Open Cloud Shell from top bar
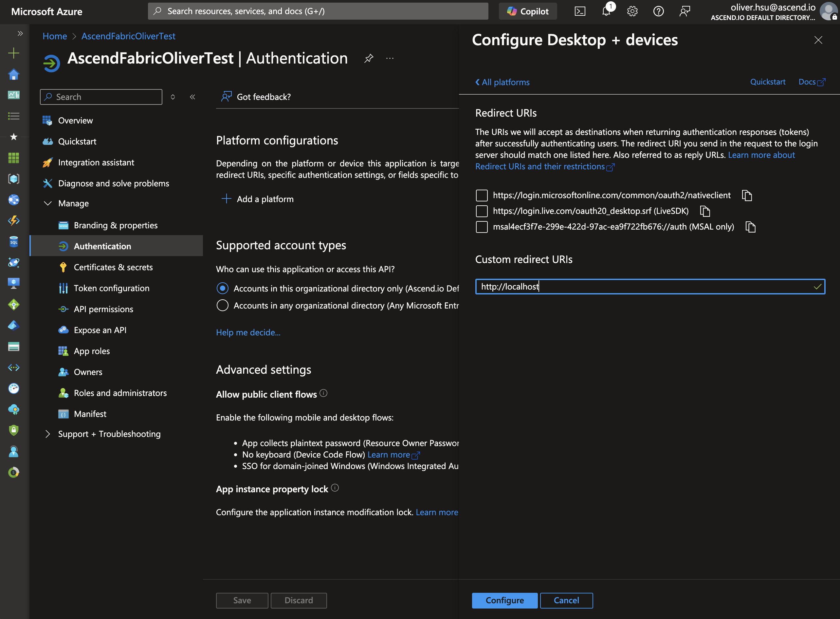 click(580, 11)
